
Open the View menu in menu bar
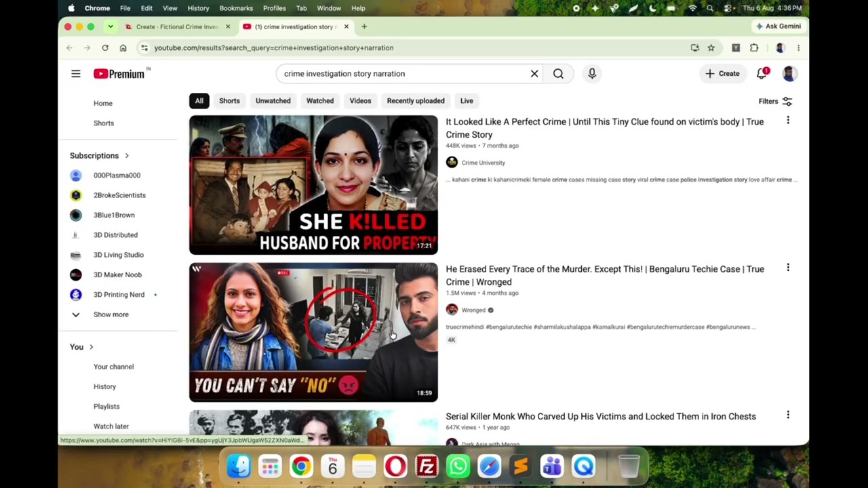pos(170,8)
